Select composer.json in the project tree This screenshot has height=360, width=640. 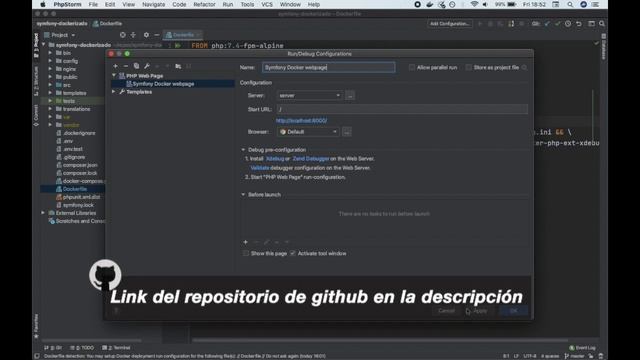76,165
